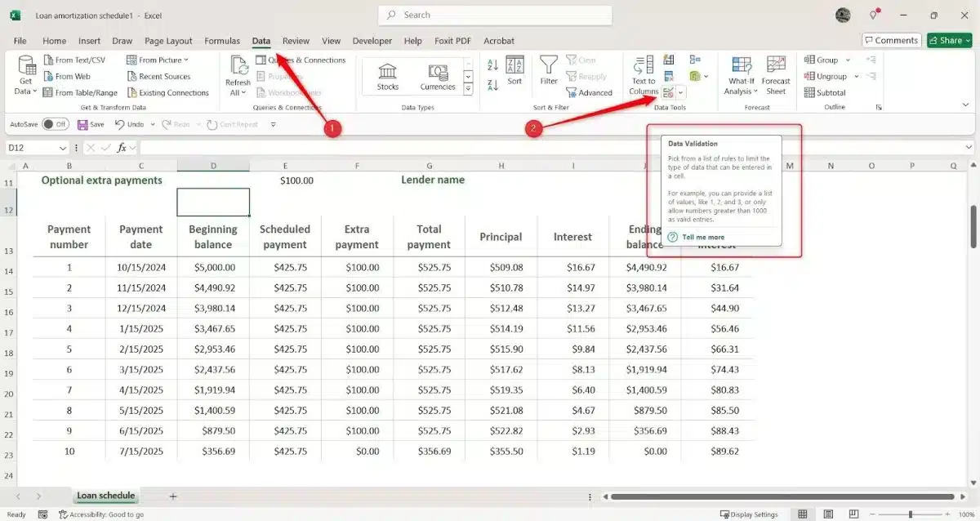
Task: Open the Formulas tab
Action: coord(222,41)
